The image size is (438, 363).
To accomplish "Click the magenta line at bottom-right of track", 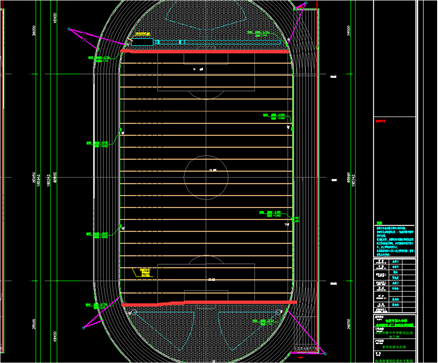I will pos(305,332).
